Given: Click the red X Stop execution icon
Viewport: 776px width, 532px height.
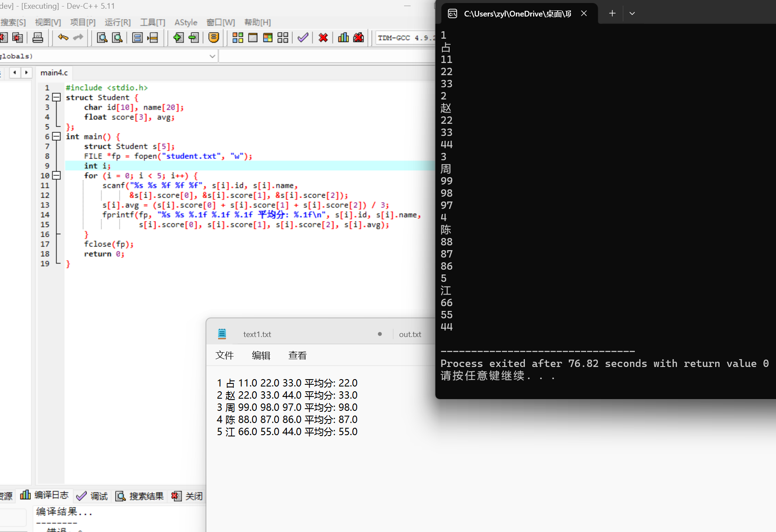Looking at the screenshot, I should click(323, 38).
